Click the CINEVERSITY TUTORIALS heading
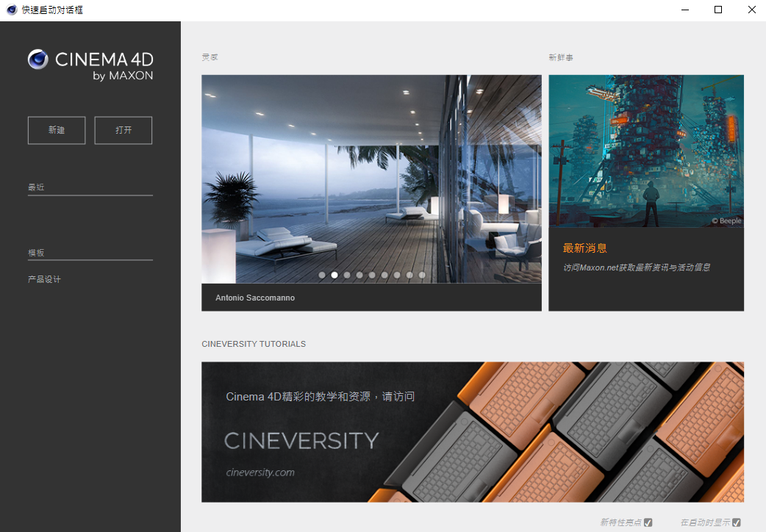 (254, 344)
